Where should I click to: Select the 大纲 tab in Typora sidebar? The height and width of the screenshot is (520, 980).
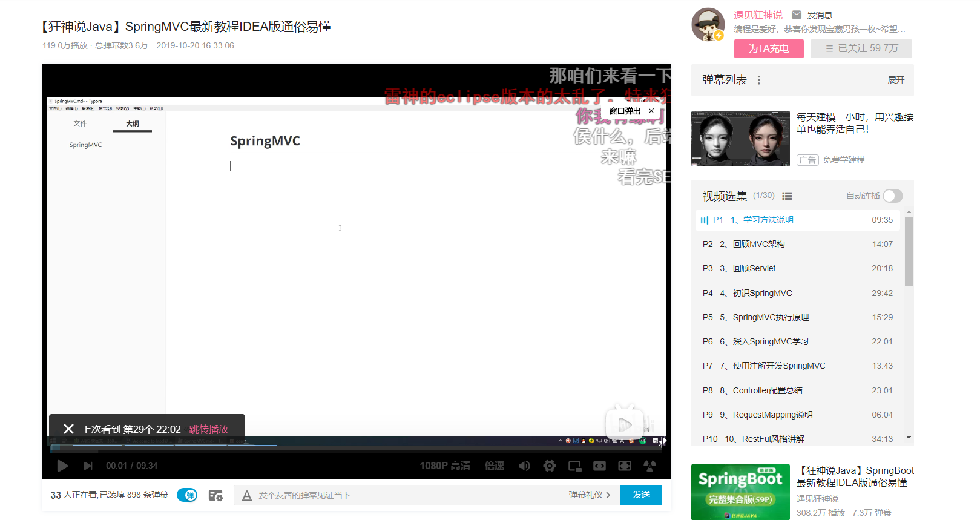[x=133, y=123]
